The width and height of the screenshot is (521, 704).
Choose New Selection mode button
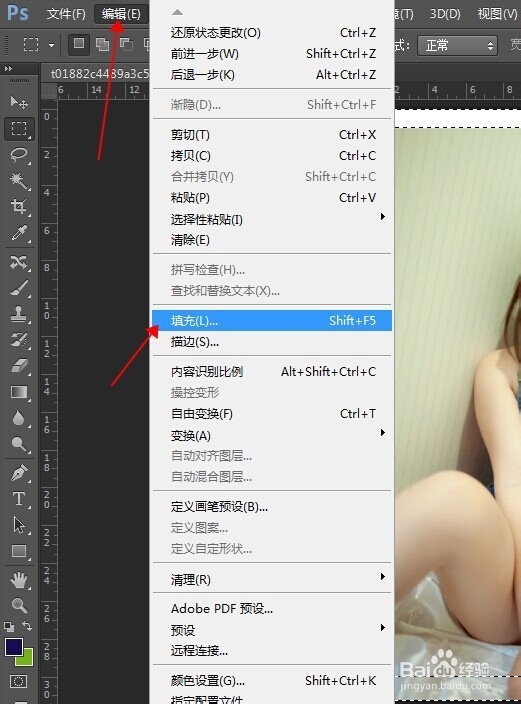[79, 44]
